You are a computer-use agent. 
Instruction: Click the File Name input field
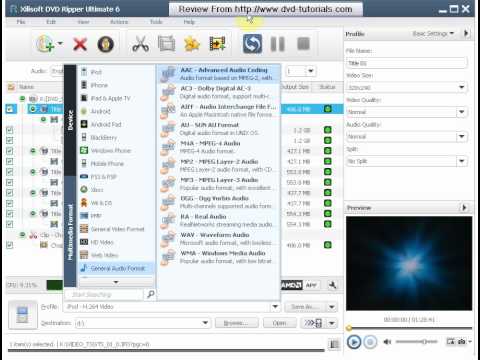click(x=407, y=63)
